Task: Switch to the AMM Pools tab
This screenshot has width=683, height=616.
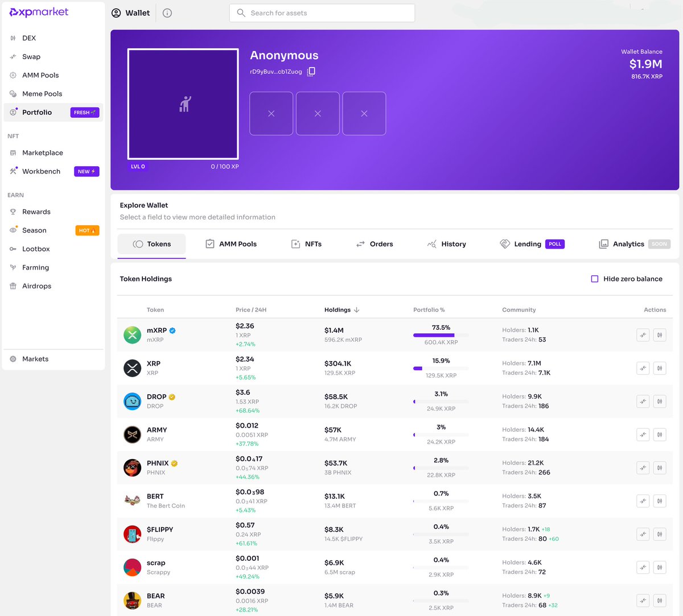Action: (231, 244)
